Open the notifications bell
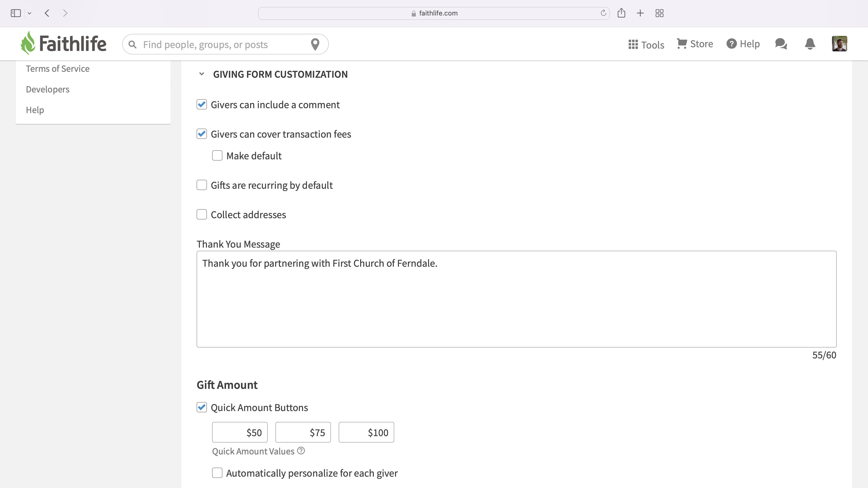Screen dimensions: 868x488 [x=810, y=44]
